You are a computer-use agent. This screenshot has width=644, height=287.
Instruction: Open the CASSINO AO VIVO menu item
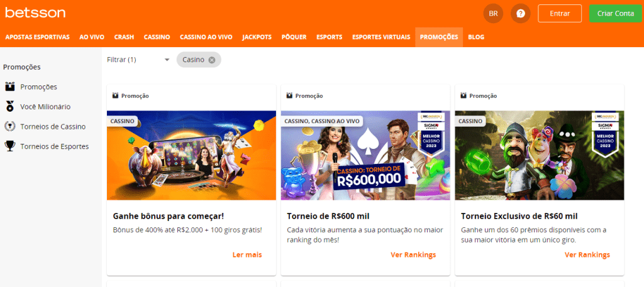point(206,37)
